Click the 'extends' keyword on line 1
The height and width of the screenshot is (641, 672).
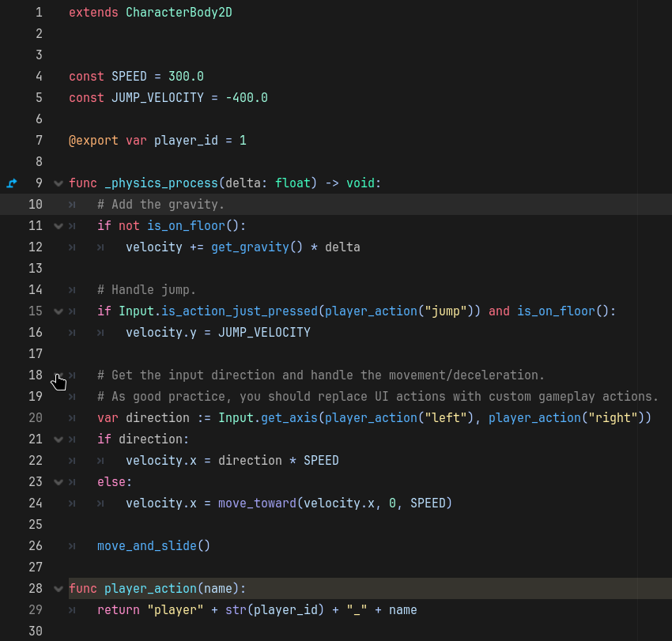93,13
